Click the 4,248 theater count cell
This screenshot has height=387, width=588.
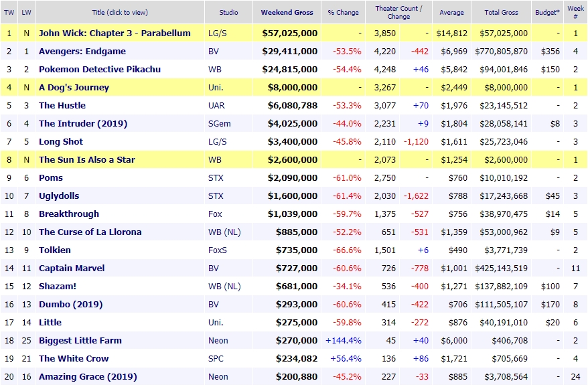click(385, 69)
